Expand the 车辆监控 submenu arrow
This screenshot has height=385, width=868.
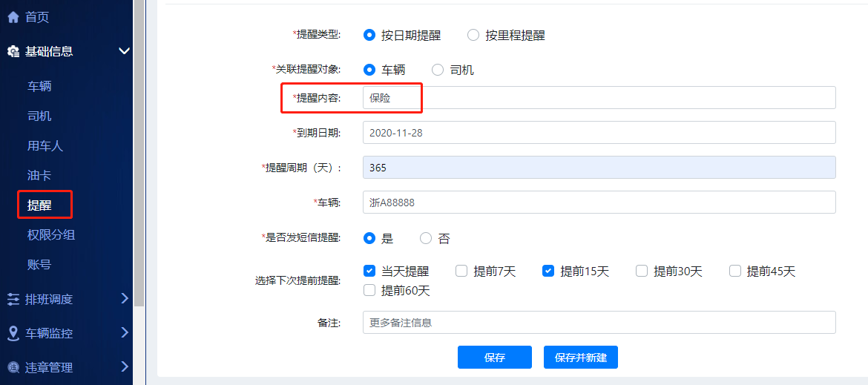(x=124, y=333)
